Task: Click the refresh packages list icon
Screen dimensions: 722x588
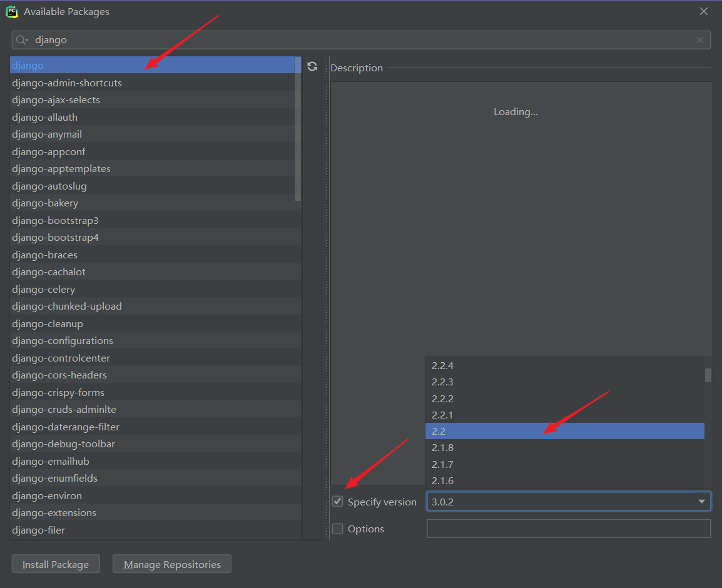Action: tap(312, 66)
